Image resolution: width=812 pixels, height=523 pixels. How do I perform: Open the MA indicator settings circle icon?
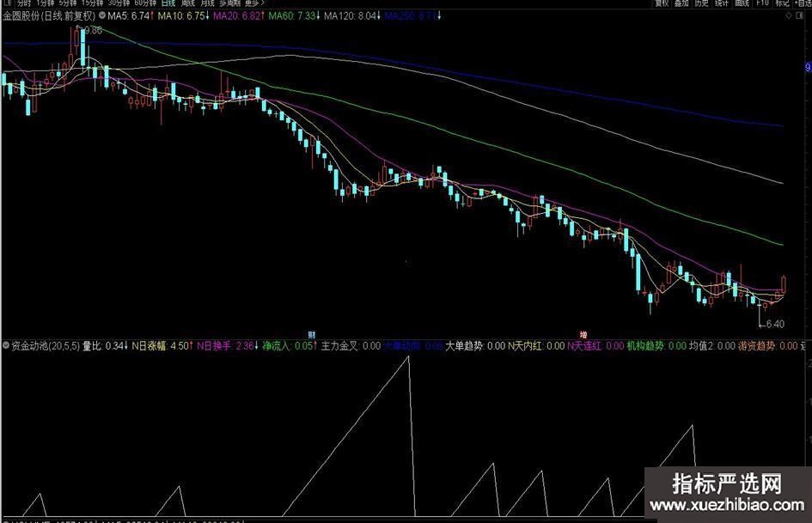pyautogui.click(x=102, y=15)
